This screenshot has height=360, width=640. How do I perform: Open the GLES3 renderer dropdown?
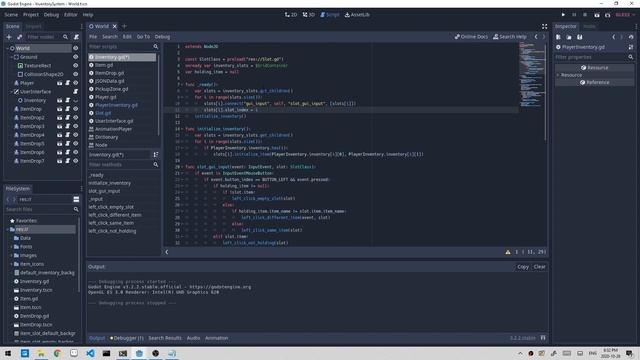[625, 15]
